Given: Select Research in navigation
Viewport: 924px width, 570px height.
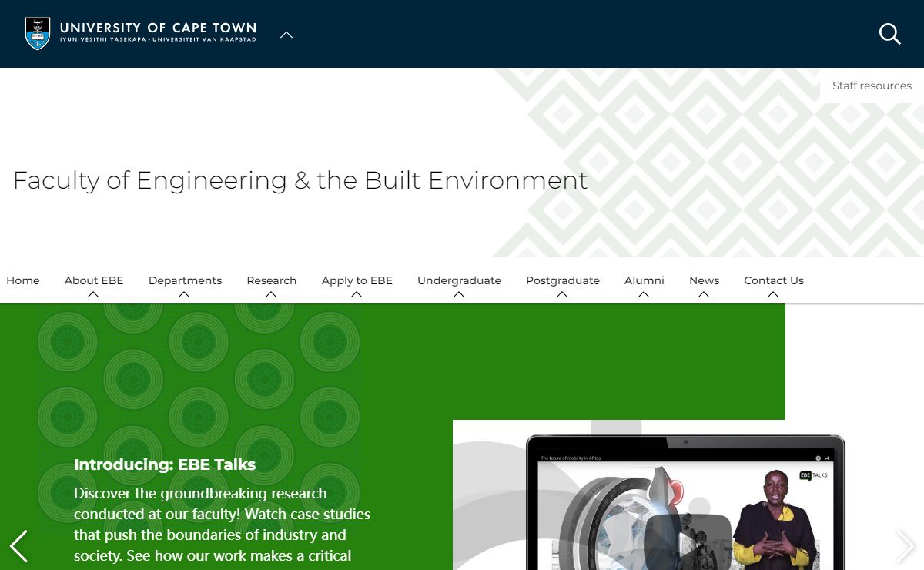Looking at the screenshot, I should [x=271, y=280].
